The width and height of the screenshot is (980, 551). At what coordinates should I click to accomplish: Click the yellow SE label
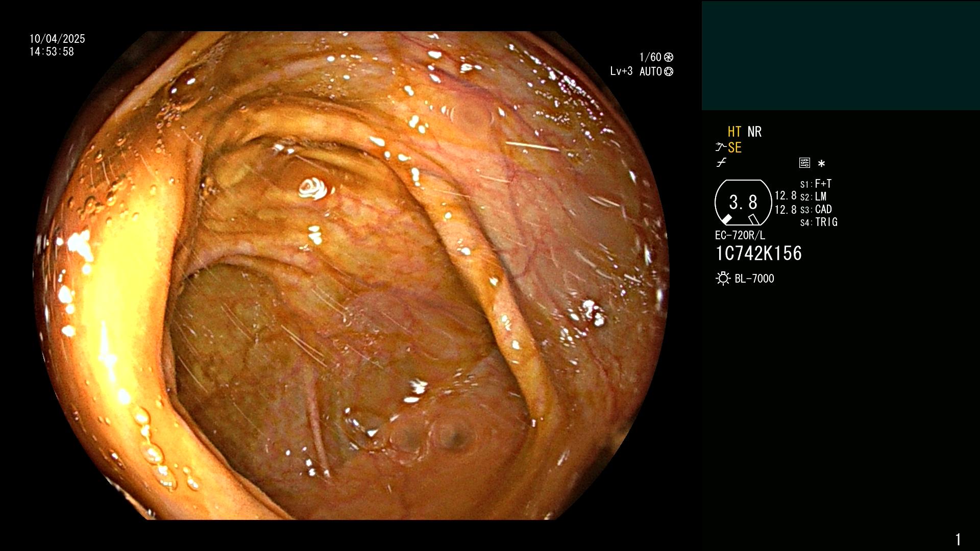coord(734,147)
